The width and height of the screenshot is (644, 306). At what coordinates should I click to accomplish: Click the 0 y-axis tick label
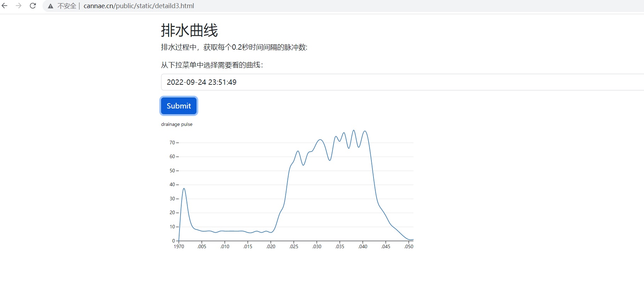tap(173, 241)
